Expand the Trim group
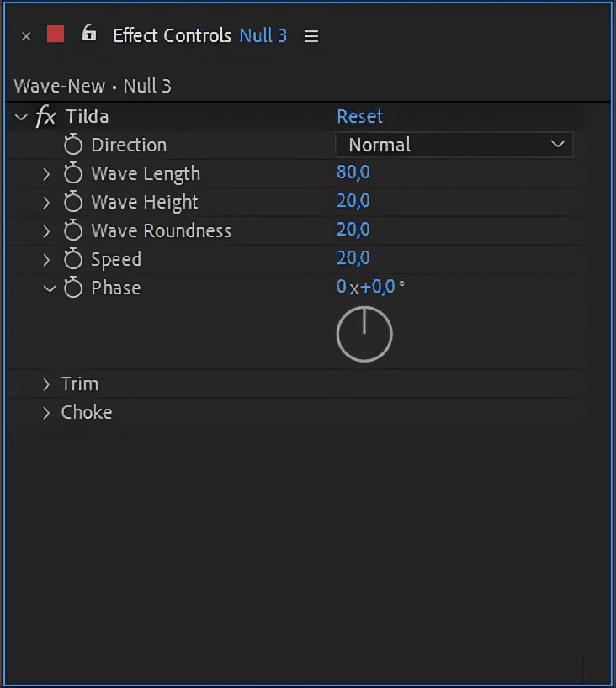This screenshot has width=616, height=688. (x=47, y=384)
